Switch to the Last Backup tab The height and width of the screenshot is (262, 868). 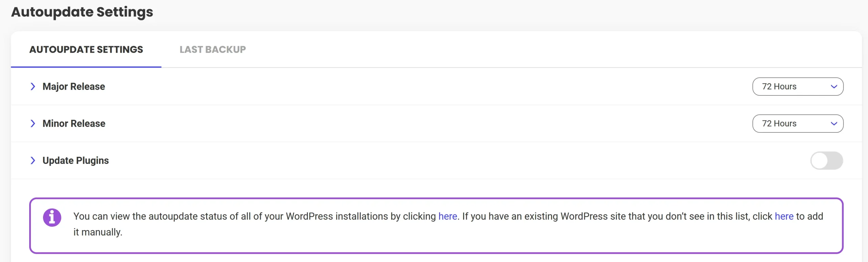click(x=213, y=50)
